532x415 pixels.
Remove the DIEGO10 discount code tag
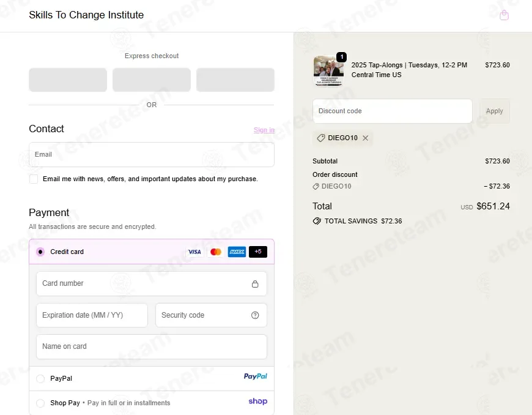[366, 138]
